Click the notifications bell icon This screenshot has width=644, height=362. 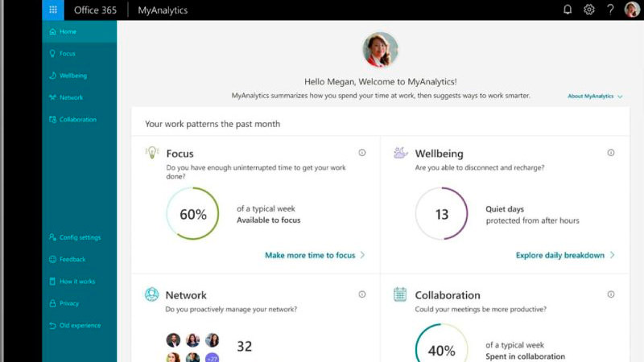(568, 10)
